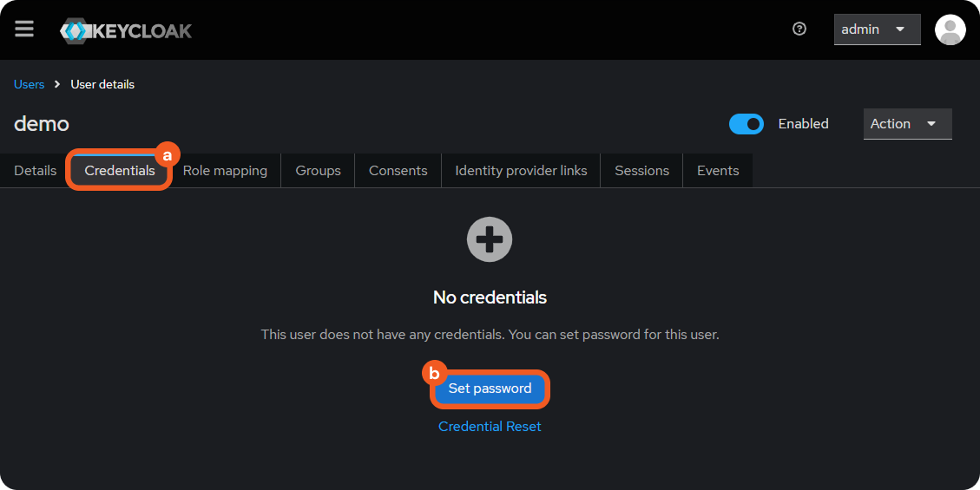This screenshot has height=490, width=980.
Task: Go to the Groups tab
Action: coord(318,171)
